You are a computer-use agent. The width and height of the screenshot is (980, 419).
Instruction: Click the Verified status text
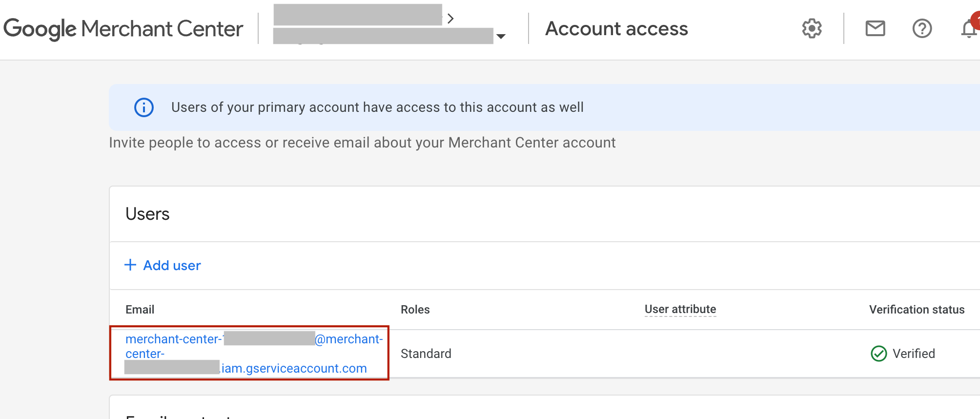(x=914, y=354)
